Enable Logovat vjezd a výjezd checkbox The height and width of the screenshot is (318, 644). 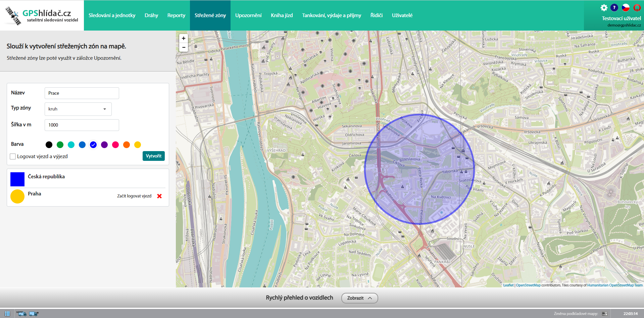tap(13, 156)
